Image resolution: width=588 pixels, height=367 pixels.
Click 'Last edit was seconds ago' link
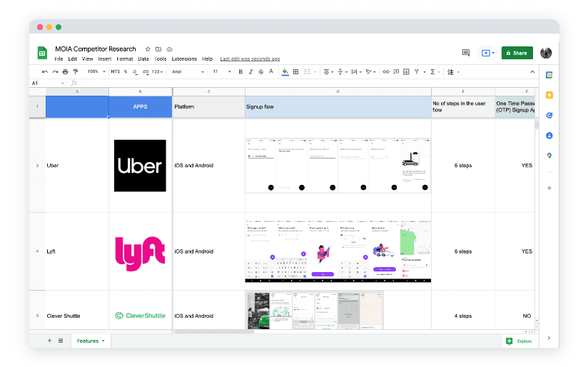coord(250,59)
